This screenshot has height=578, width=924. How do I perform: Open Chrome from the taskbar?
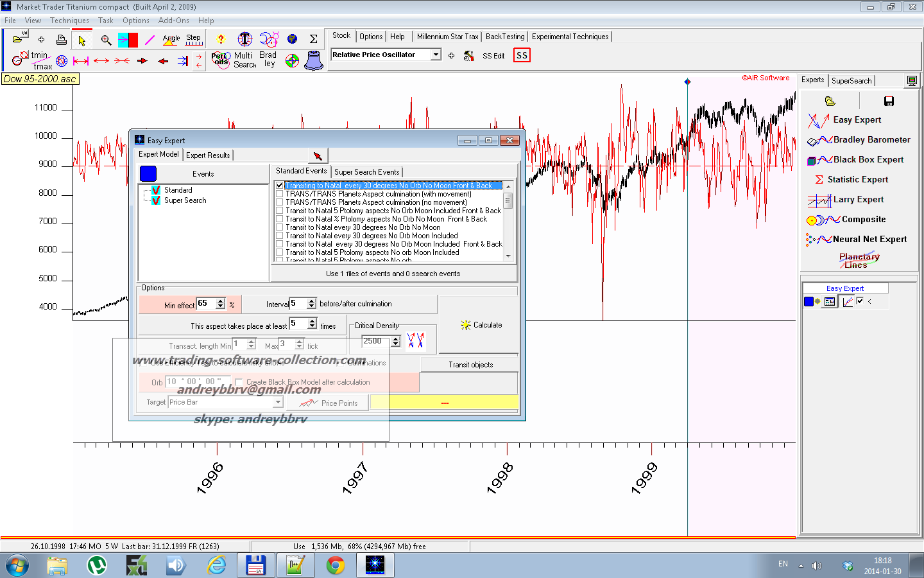(335, 565)
